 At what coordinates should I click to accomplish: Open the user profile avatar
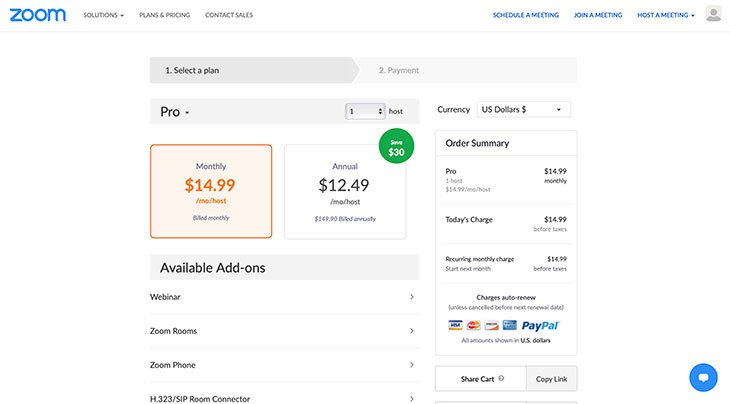click(713, 14)
